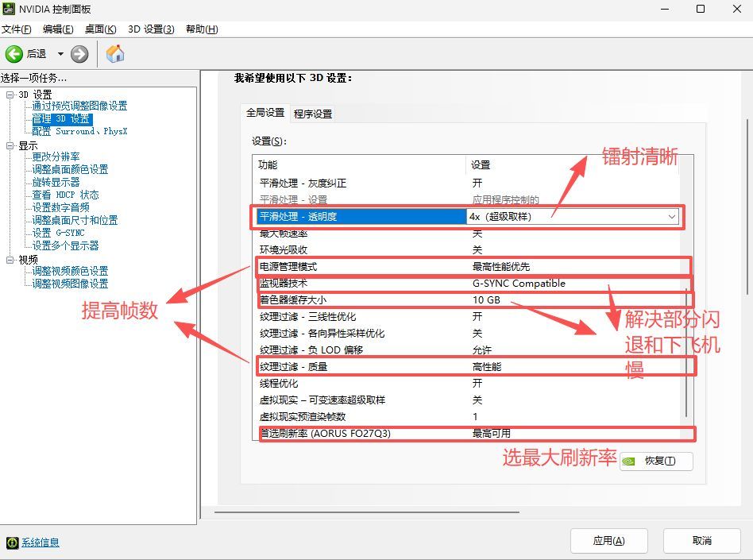The width and height of the screenshot is (753, 560).
Task: Switch to the 程序设置 tab
Action: click(313, 114)
